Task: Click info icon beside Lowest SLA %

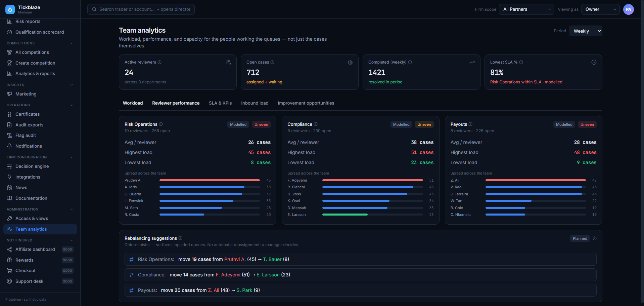Action: coord(521,62)
